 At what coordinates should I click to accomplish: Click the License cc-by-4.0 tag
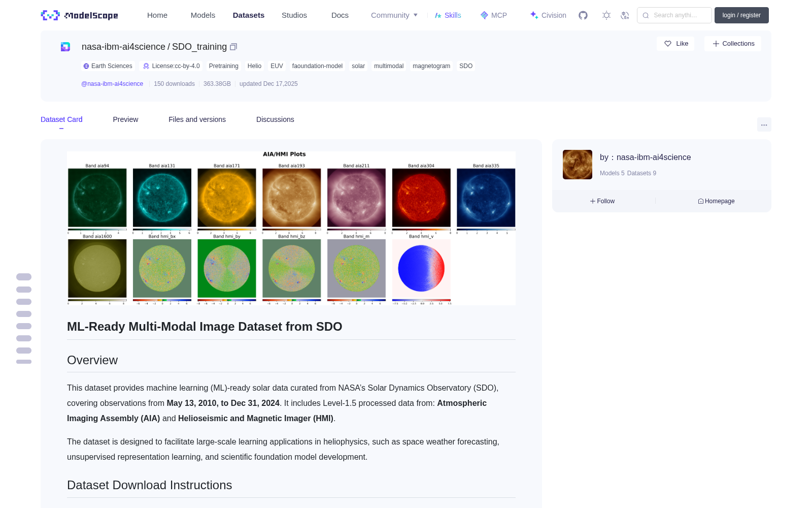point(172,66)
